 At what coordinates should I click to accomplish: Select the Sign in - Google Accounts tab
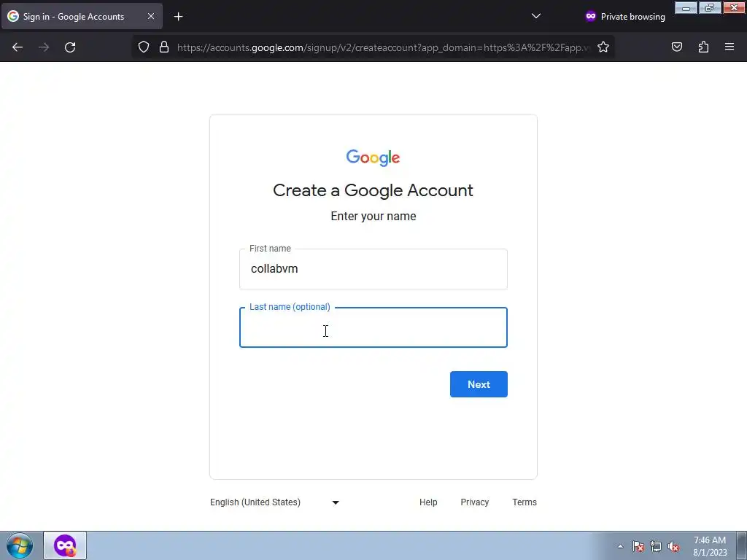[x=82, y=16]
